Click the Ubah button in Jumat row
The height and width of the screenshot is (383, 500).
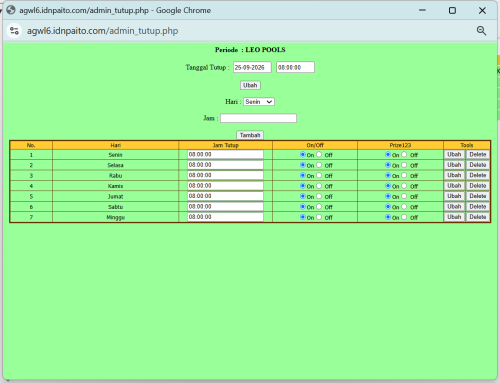(454, 196)
